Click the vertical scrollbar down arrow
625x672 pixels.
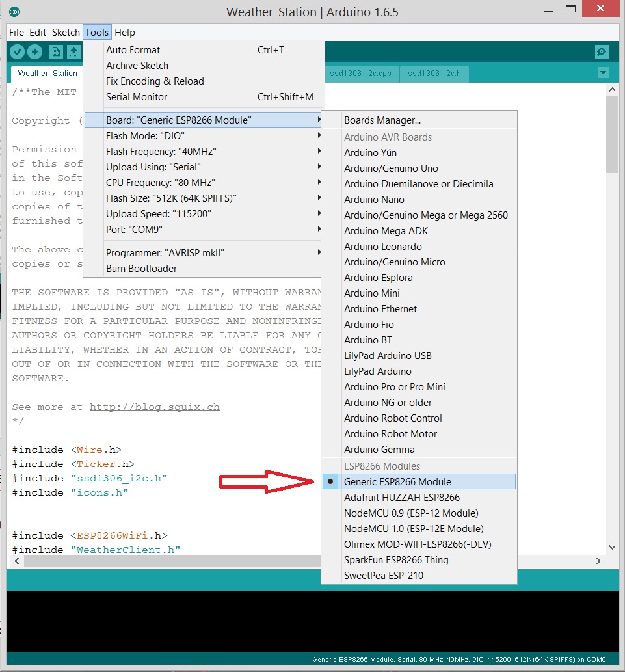pos(613,547)
